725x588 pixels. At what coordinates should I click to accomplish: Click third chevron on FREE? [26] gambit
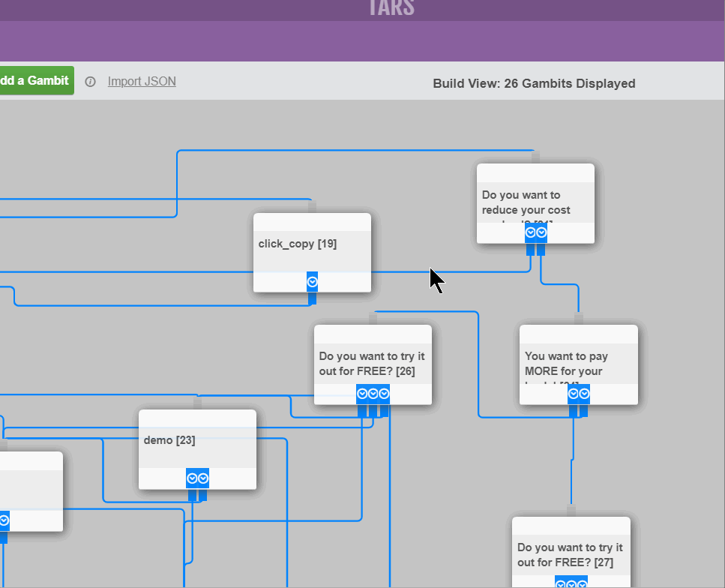click(384, 394)
